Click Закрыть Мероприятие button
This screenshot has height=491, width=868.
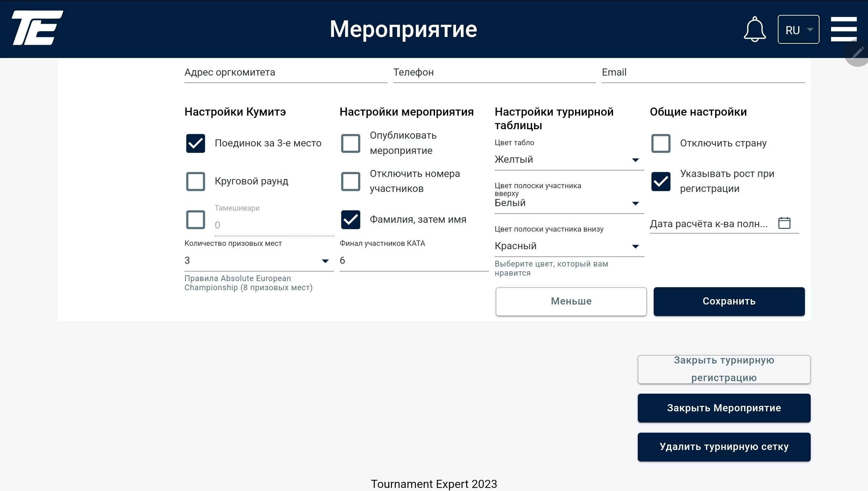[724, 408]
